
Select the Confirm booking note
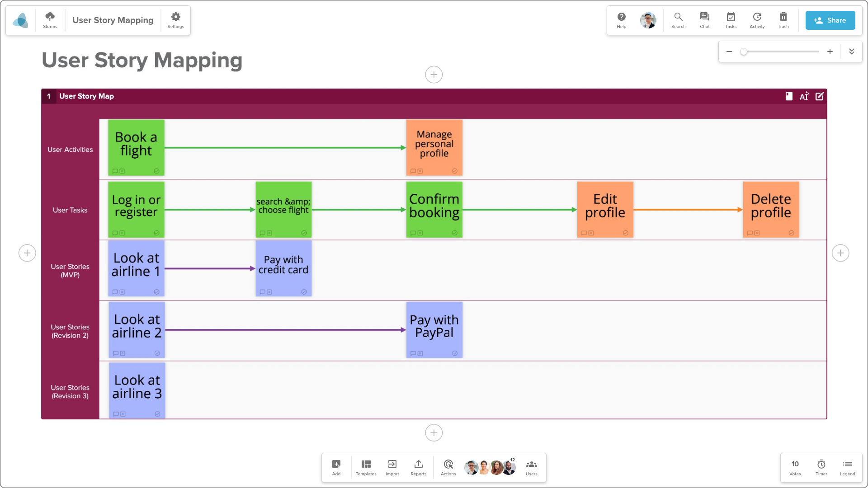[434, 209]
